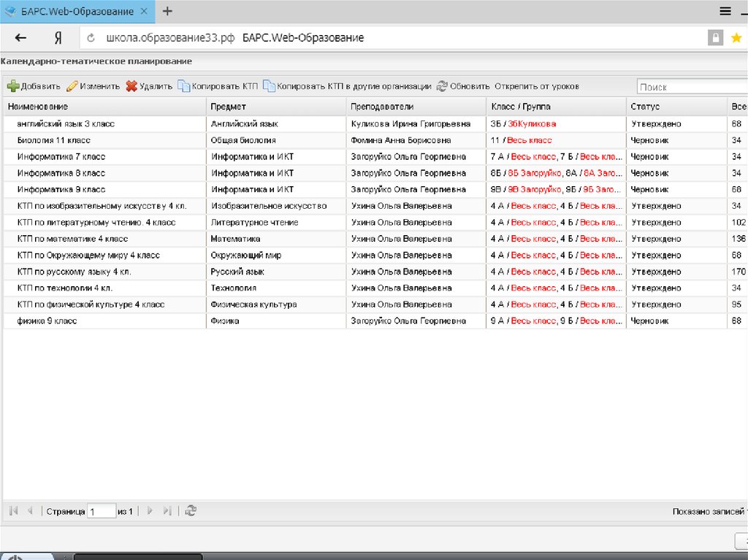Image resolution: width=748 pixels, height=560 pixels.
Task: Sort by the Статус column header
Action: pyautogui.click(x=645, y=107)
